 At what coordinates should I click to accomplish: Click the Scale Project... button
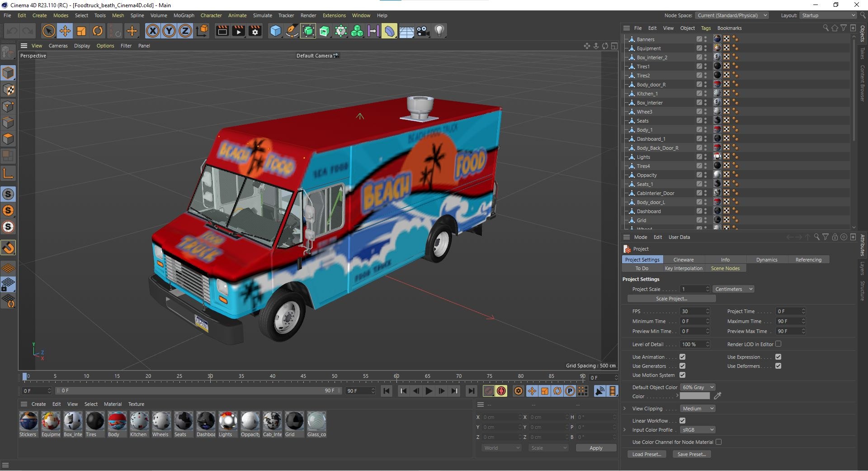tap(671, 299)
